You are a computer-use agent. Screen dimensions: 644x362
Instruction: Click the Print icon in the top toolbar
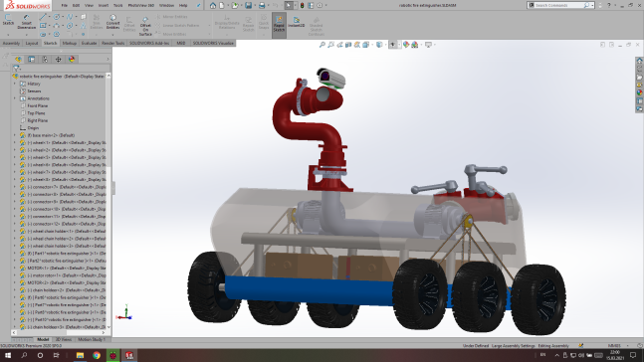click(x=262, y=5)
